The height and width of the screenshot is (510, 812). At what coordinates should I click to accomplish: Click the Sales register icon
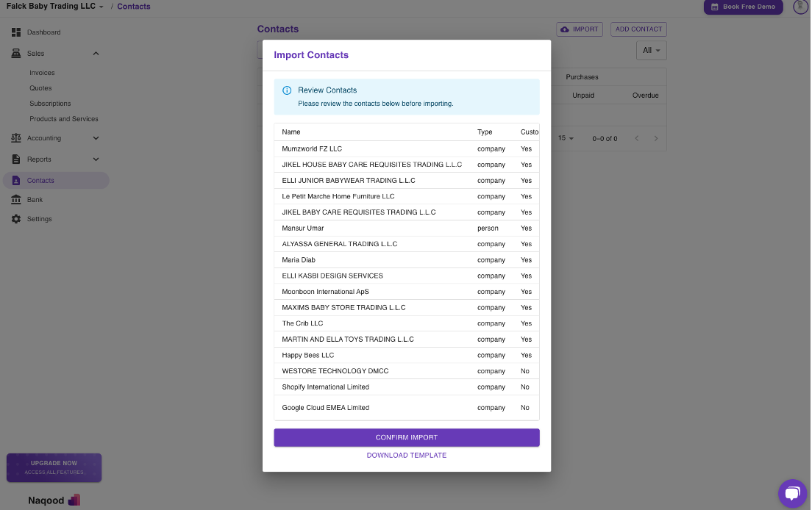16,54
